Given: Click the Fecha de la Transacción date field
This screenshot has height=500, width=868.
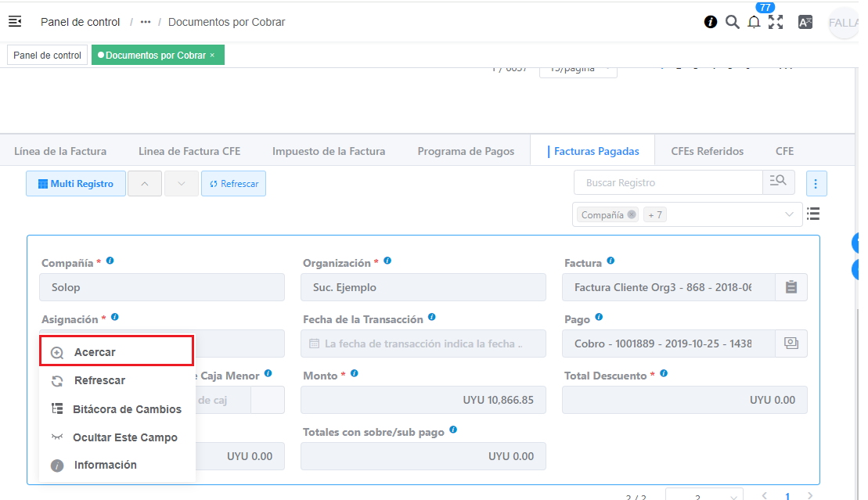Looking at the screenshot, I should point(423,344).
